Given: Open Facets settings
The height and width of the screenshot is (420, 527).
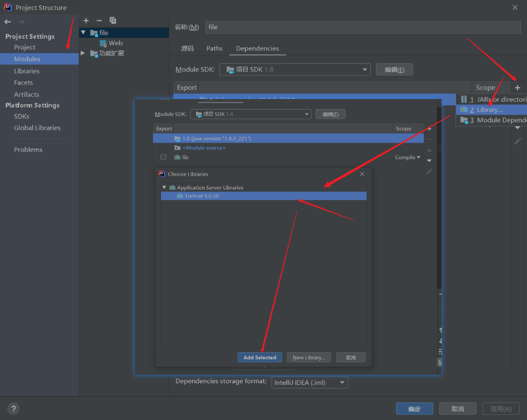Looking at the screenshot, I should point(23,83).
